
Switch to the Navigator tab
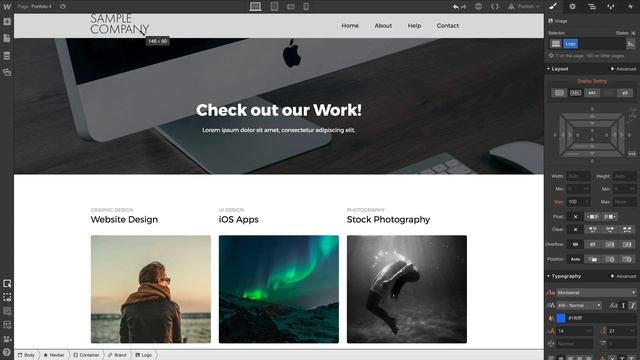pyautogui.click(x=592, y=7)
